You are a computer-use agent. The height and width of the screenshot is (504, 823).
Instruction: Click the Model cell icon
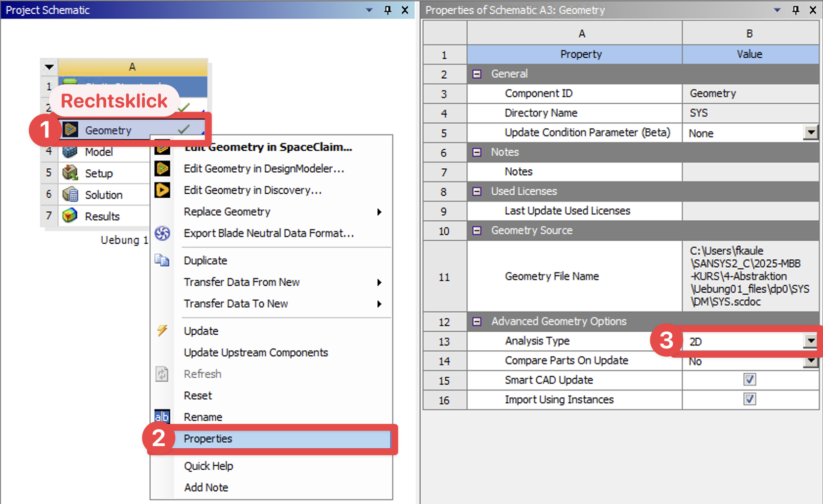pyautogui.click(x=70, y=152)
